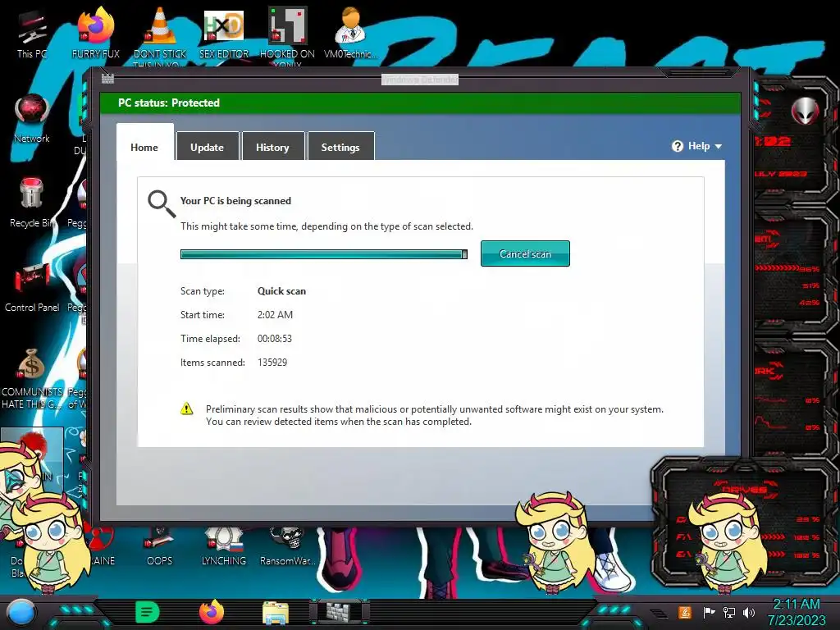Click the elapsed time '00:08:53'
This screenshot has width=840, height=630.
click(x=274, y=339)
